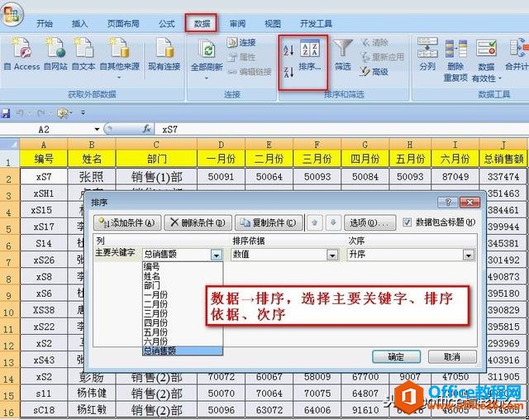Click the formula bar showing xS7
Viewport: 529px width, 420px height.
point(341,129)
